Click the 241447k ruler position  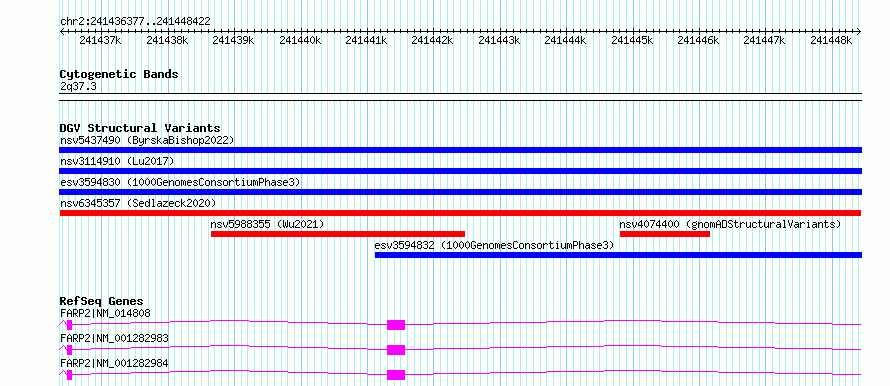coord(765,40)
